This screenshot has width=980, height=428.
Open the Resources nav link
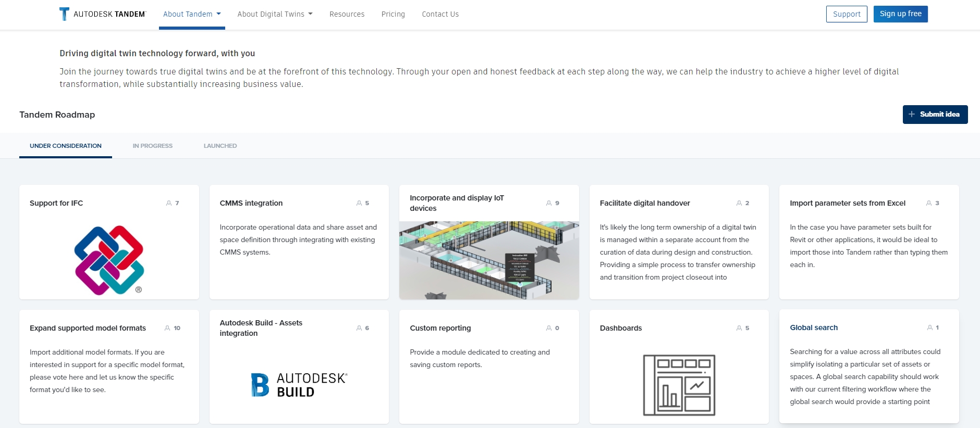point(347,14)
